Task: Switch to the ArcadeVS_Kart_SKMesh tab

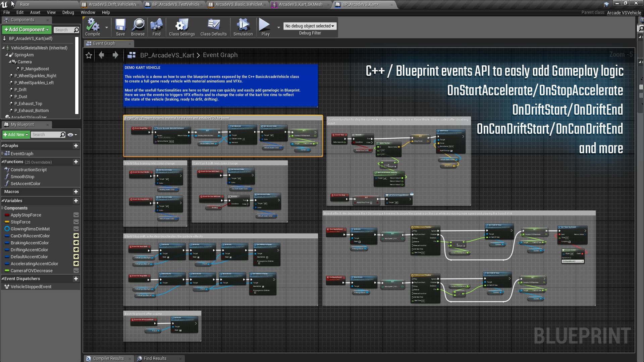Action: click(x=300, y=4)
